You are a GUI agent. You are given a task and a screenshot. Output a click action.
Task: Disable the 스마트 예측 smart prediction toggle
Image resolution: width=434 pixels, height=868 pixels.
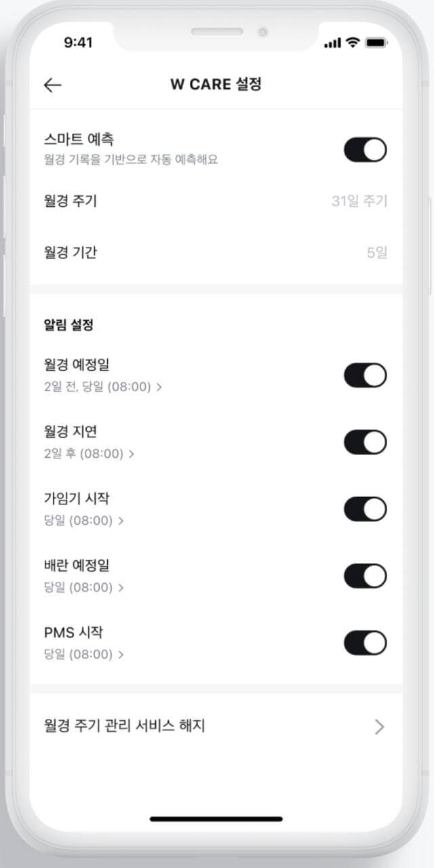coord(365,150)
